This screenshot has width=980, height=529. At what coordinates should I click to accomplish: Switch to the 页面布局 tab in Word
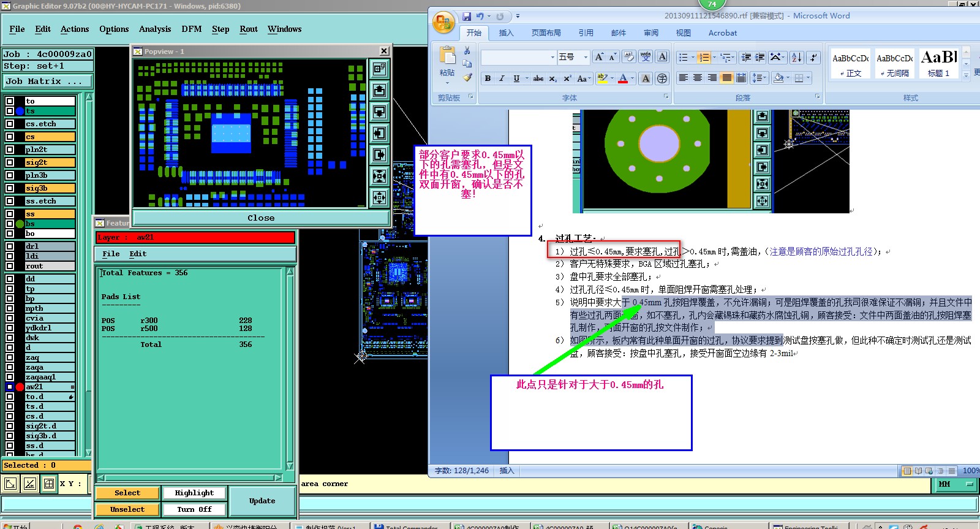[546, 32]
